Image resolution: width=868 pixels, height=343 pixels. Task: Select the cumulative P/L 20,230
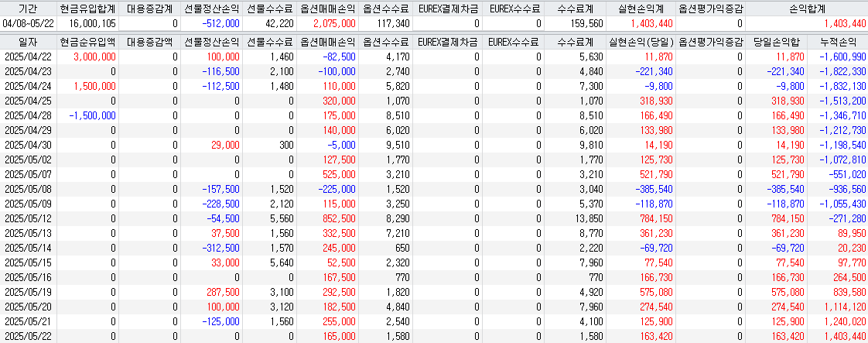tap(852, 248)
